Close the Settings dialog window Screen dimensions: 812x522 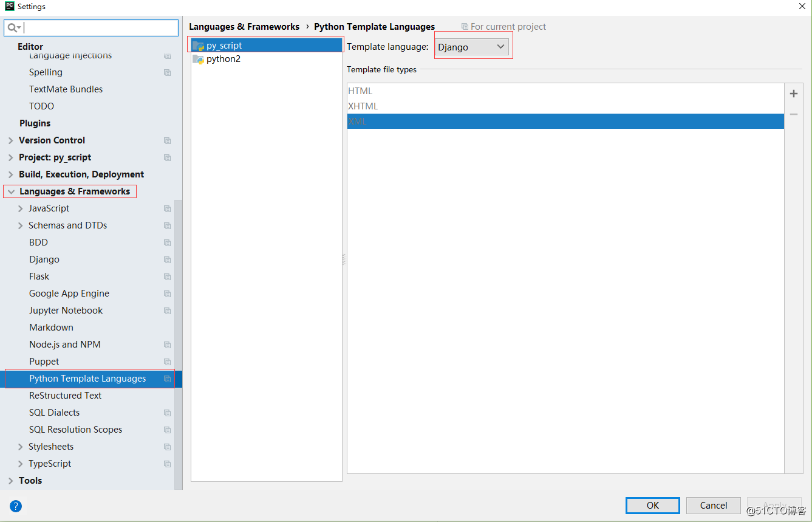(x=802, y=6)
